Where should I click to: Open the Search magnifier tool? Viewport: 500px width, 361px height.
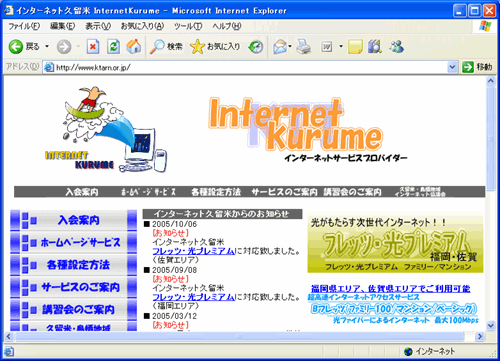click(157, 47)
